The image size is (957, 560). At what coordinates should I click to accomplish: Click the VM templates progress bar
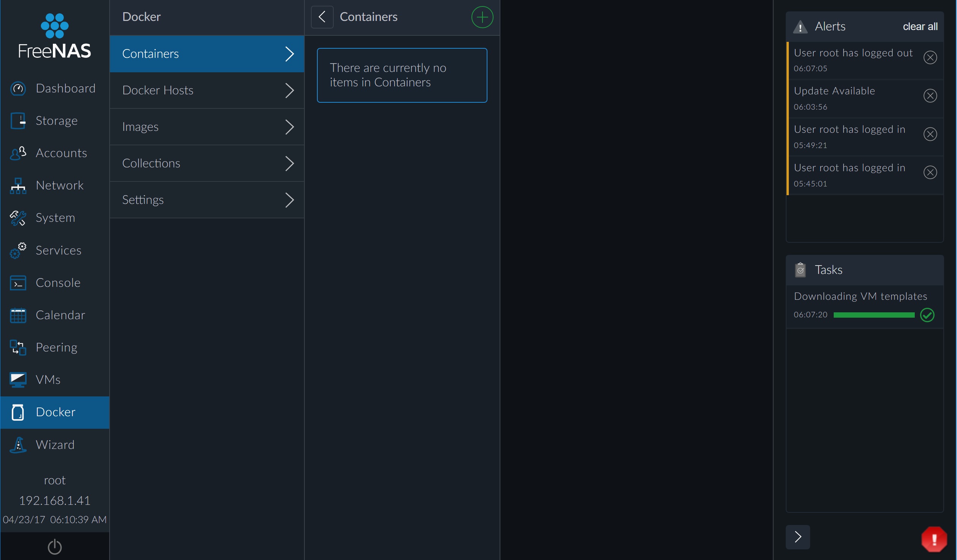874,315
